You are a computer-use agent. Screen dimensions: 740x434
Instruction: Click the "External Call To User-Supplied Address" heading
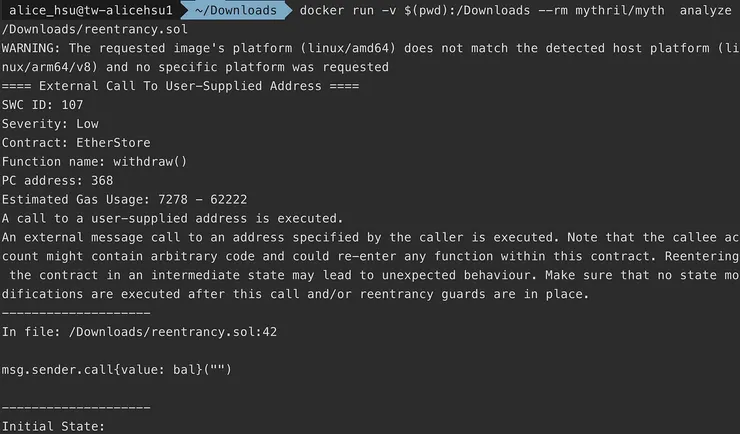tap(180, 86)
